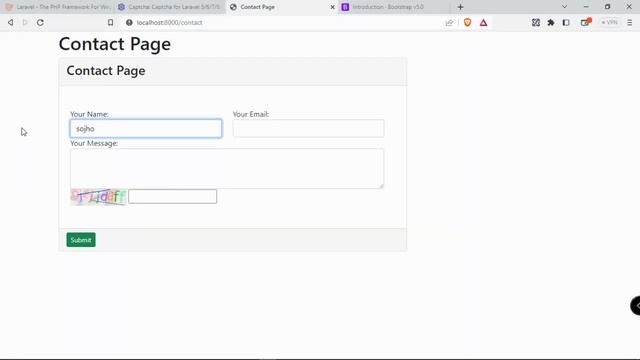Screen dimensions: 640x360
Task: Click the captcha image
Action: (x=98, y=197)
